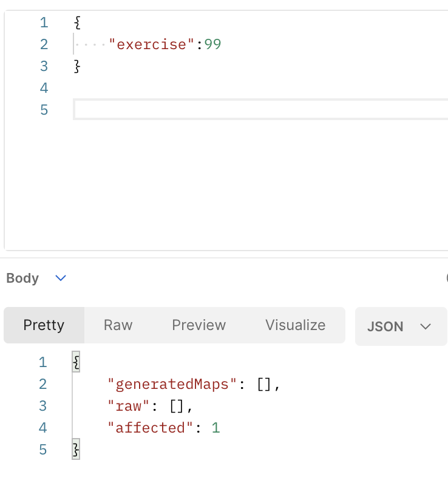Click the chevron arrow next to JSON
This screenshot has height=489, width=448.
point(425,326)
